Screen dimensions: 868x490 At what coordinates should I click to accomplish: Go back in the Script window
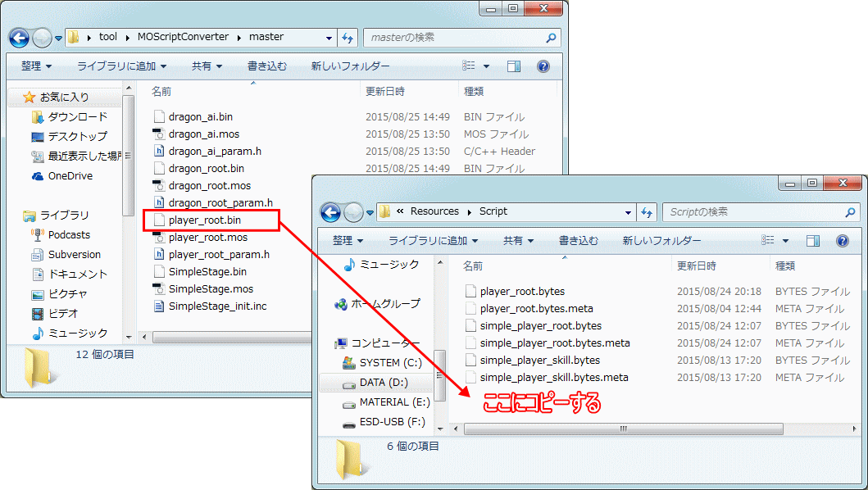(330, 212)
